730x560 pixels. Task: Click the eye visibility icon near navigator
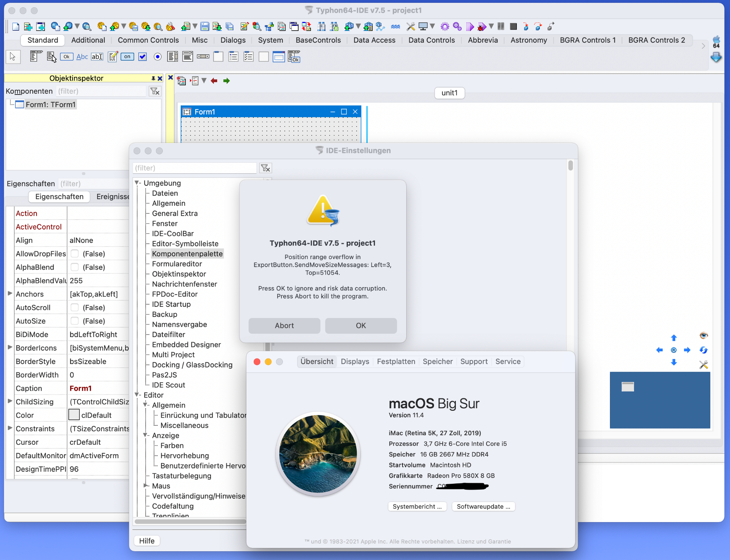click(703, 335)
